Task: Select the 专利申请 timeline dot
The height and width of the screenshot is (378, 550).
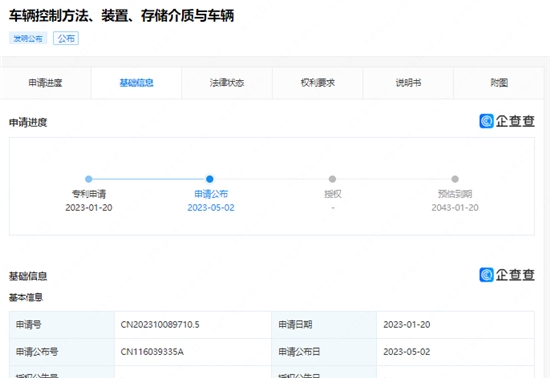Action: 89,179
